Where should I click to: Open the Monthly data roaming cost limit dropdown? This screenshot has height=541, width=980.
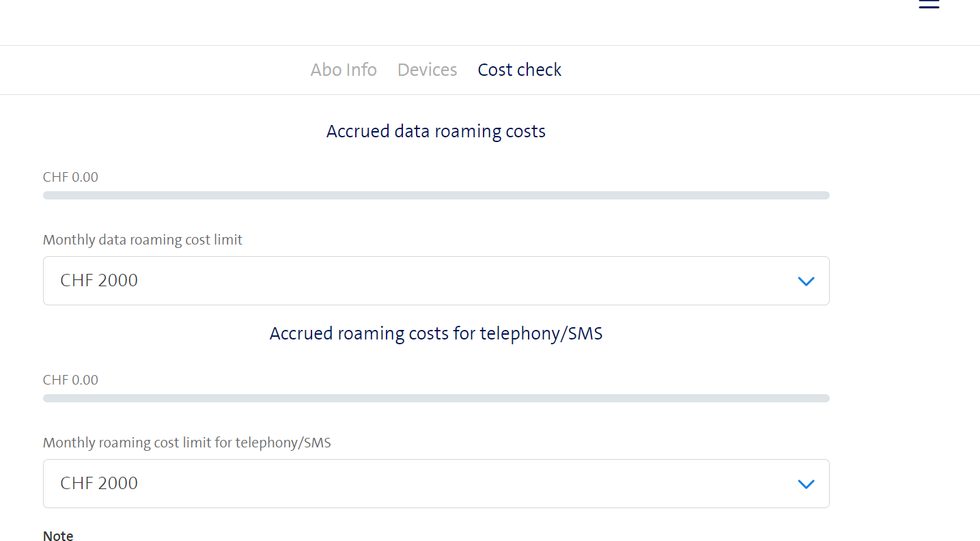coord(436,281)
